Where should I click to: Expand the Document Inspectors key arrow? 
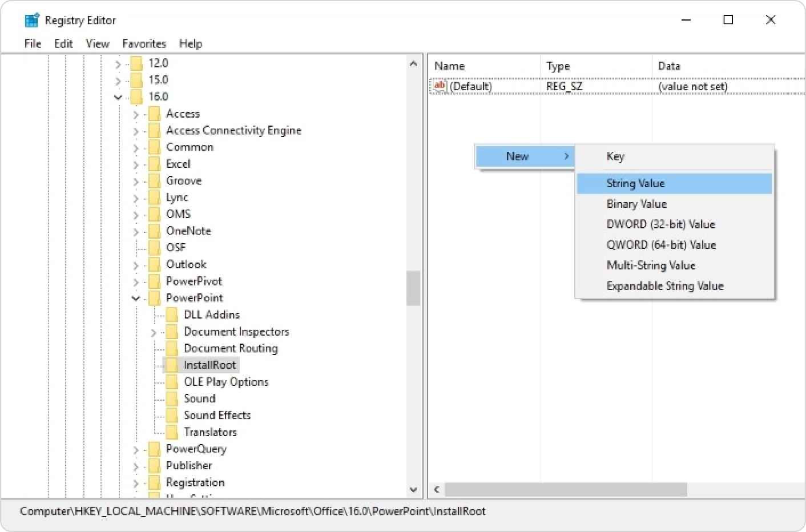(x=154, y=332)
